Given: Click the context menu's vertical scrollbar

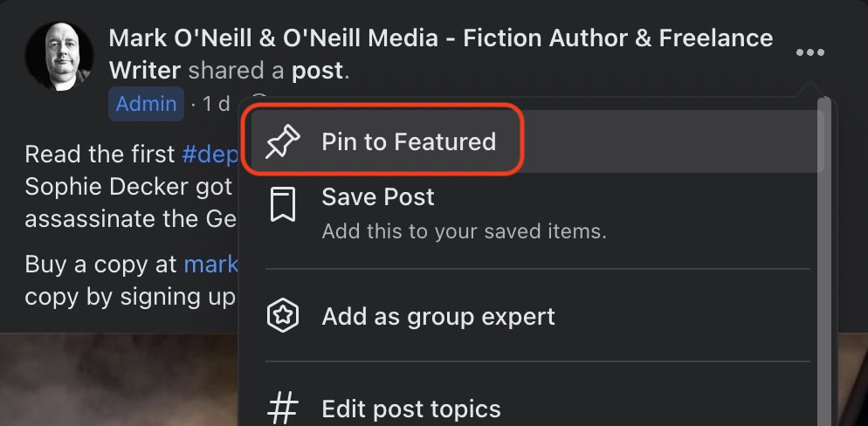Looking at the screenshot, I should (x=823, y=262).
